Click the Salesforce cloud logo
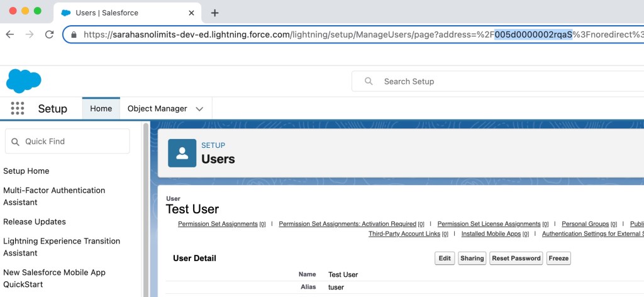This screenshot has height=297, width=644. [x=24, y=81]
